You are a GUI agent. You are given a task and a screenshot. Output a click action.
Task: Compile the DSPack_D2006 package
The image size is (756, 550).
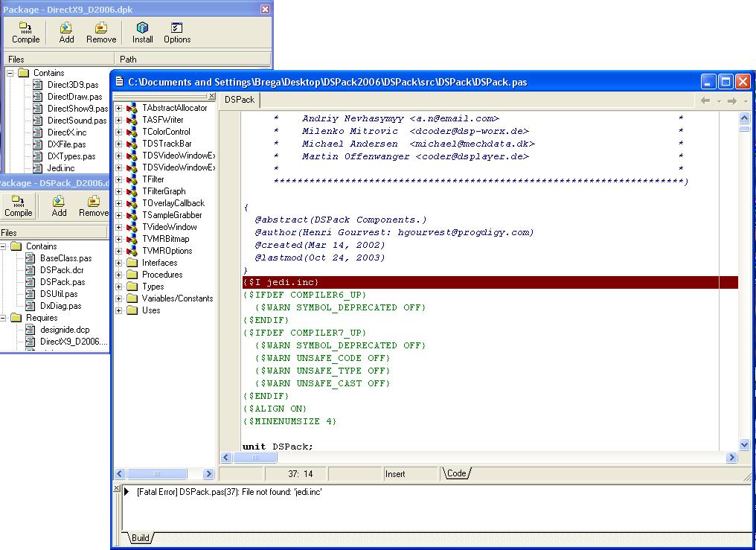point(19,206)
